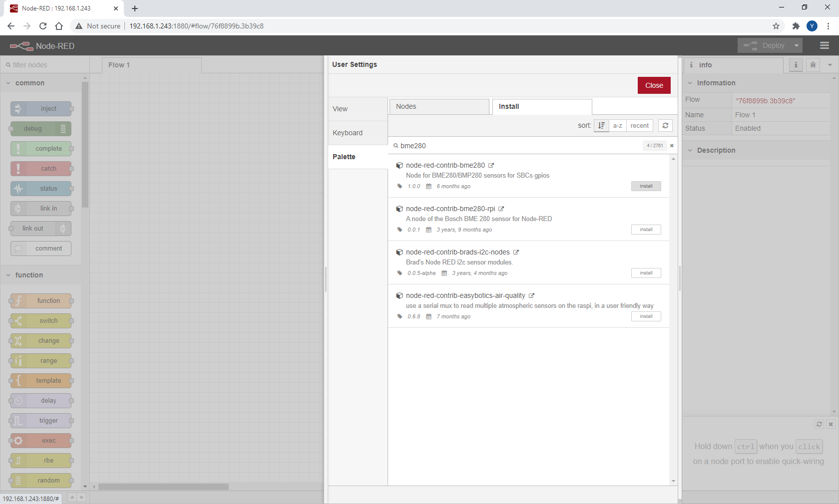Viewport: 839px width, 504px height.
Task: Refresh the tip in the info sidebar
Action: pyautogui.click(x=819, y=424)
